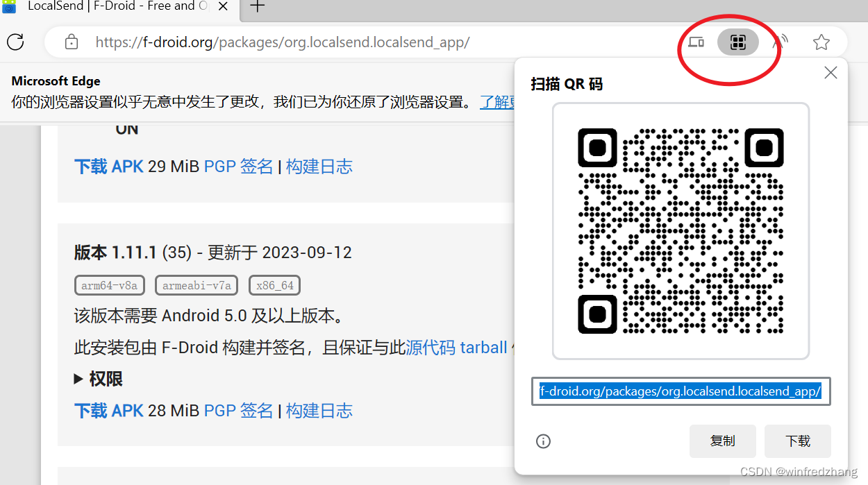Image resolution: width=868 pixels, height=485 pixels.
Task: Click the QR code generator icon
Action: click(x=737, y=42)
